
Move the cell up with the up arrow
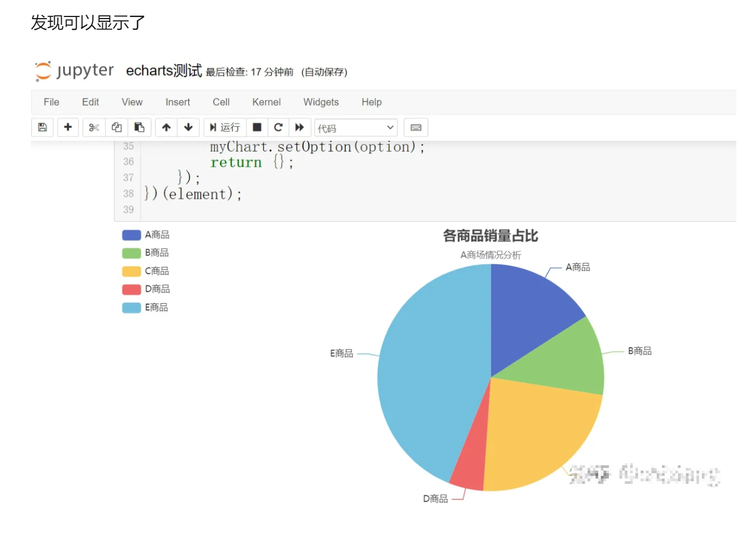point(166,127)
